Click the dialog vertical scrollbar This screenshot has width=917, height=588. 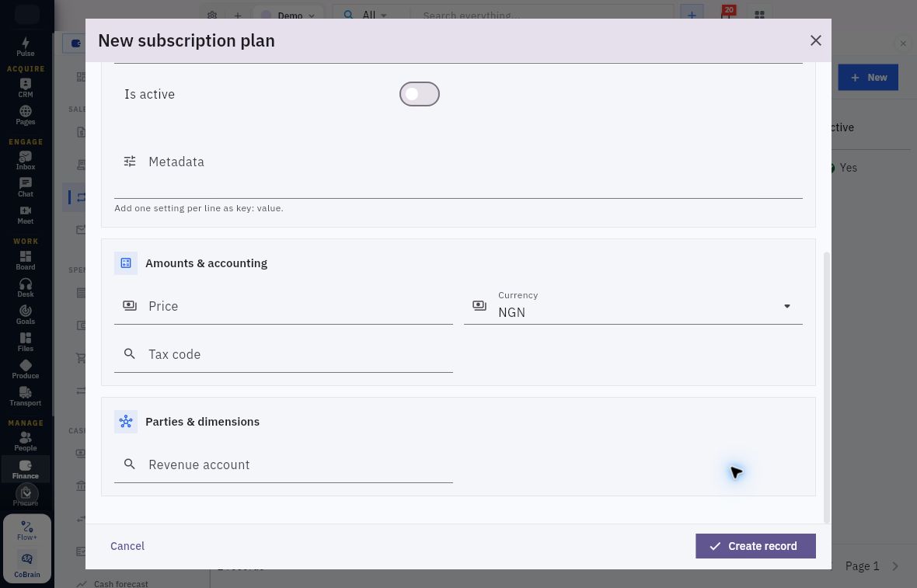coord(826,388)
